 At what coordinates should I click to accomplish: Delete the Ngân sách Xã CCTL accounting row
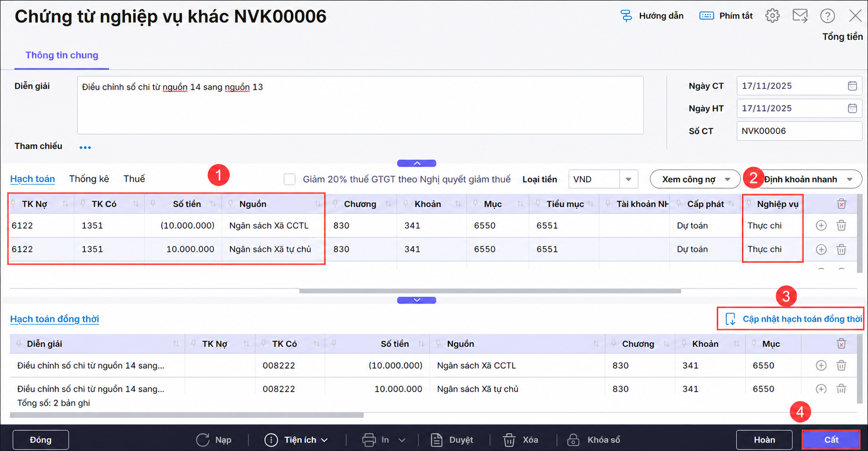(842, 225)
